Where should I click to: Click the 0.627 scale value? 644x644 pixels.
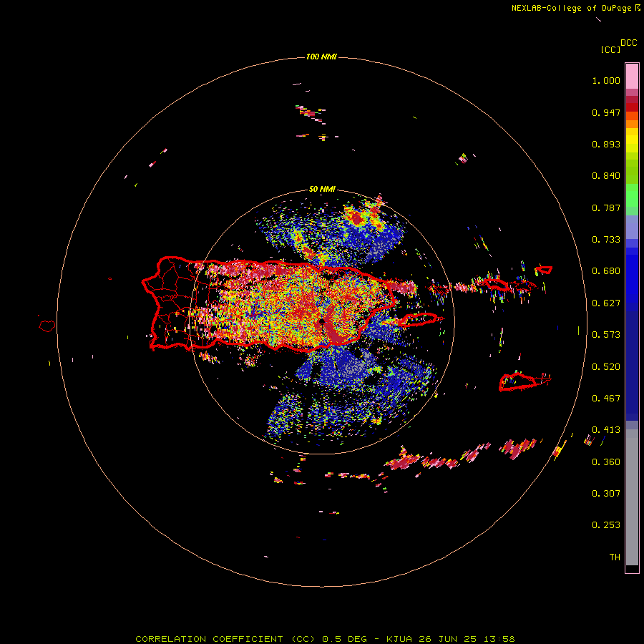tap(606, 303)
